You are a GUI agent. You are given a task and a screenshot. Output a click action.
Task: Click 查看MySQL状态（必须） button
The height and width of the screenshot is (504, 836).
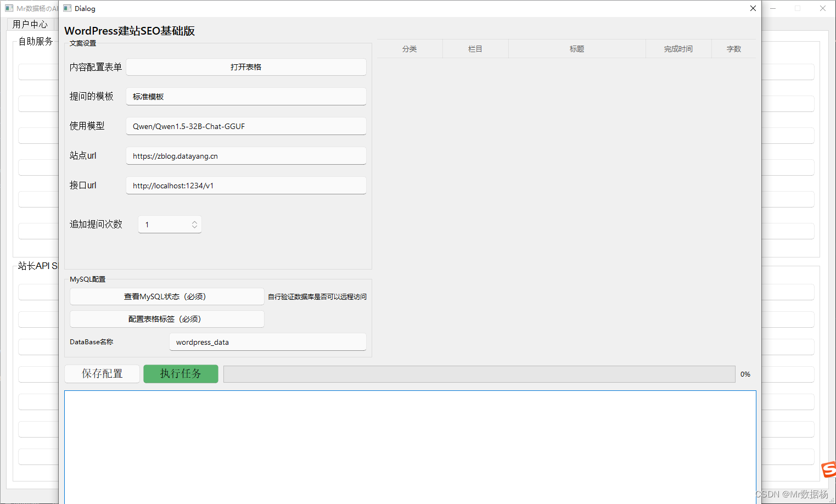(x=167, y=296)
